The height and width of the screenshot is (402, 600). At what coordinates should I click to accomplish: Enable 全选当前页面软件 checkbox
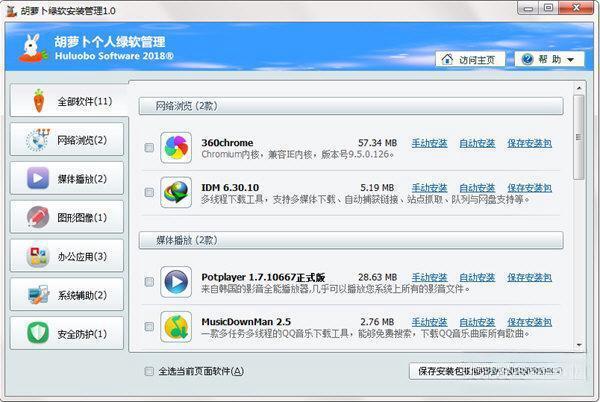[149, 371]
